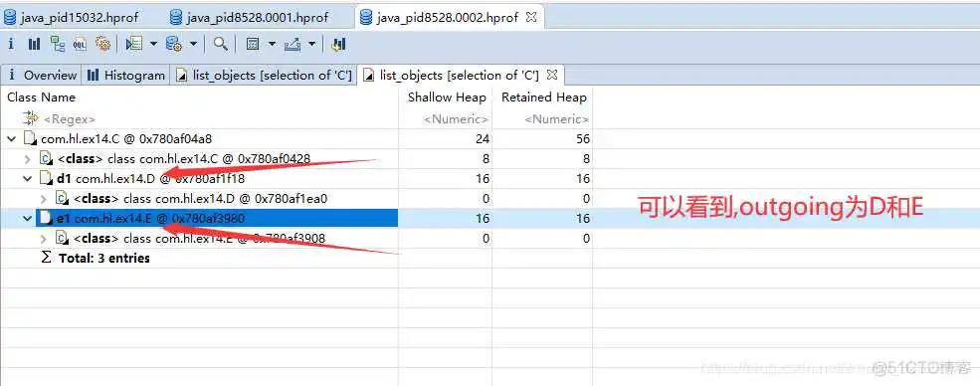Click the export toolbar icon

coord(293,44)
